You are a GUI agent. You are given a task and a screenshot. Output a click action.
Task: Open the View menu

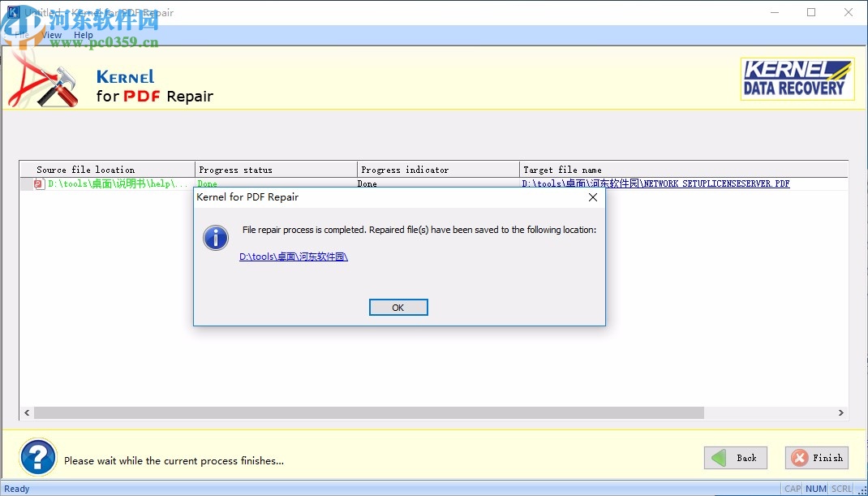pos(51,35)
